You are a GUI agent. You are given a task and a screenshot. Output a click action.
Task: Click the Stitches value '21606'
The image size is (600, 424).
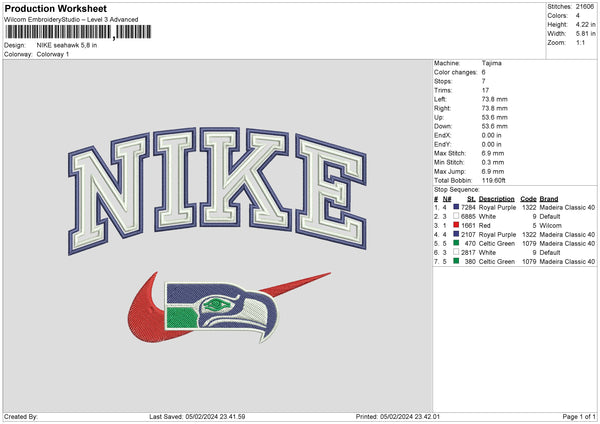(x=585, y=7)
